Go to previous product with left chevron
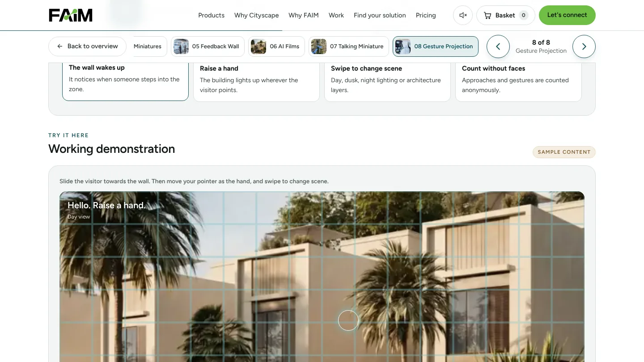Screen dimensions: 644x362 pos(498,46)
